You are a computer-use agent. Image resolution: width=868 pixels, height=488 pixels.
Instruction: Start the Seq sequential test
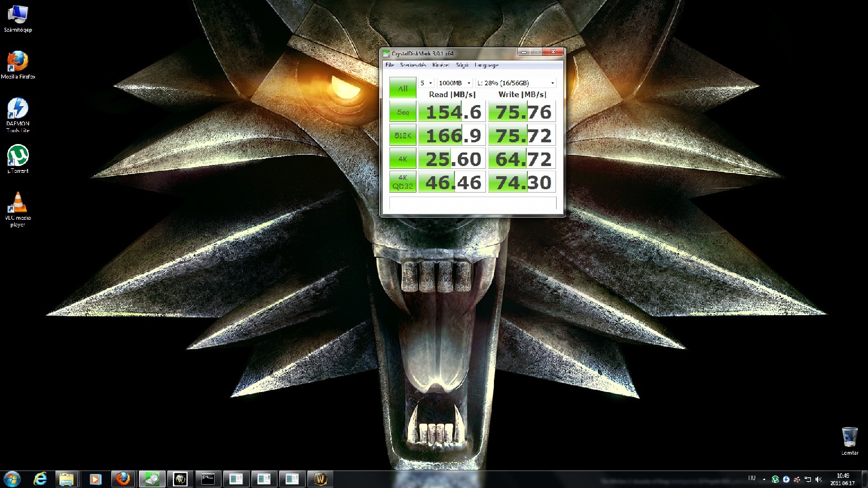pos(403,112)
